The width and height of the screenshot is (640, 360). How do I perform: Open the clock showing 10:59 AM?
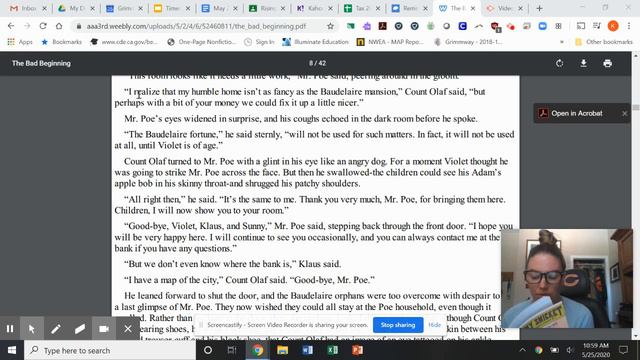[x=596, y=350]
